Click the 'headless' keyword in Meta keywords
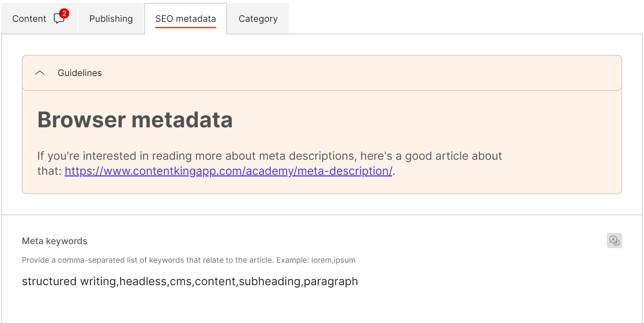This screenshot has height=323, width=644. pyautogui.click(x=143, y=281)
